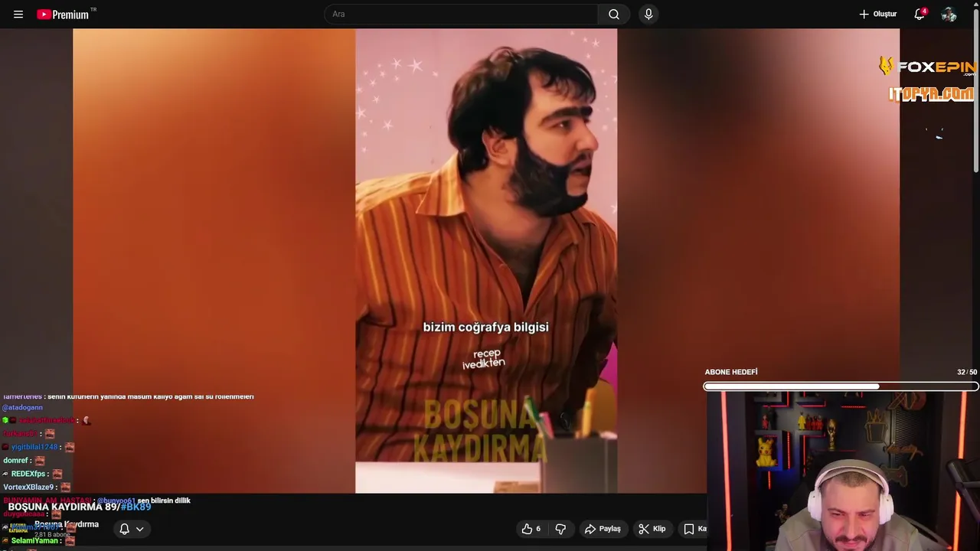Open the account avatar menu
980x551 pixels.
tap(949, 15)
